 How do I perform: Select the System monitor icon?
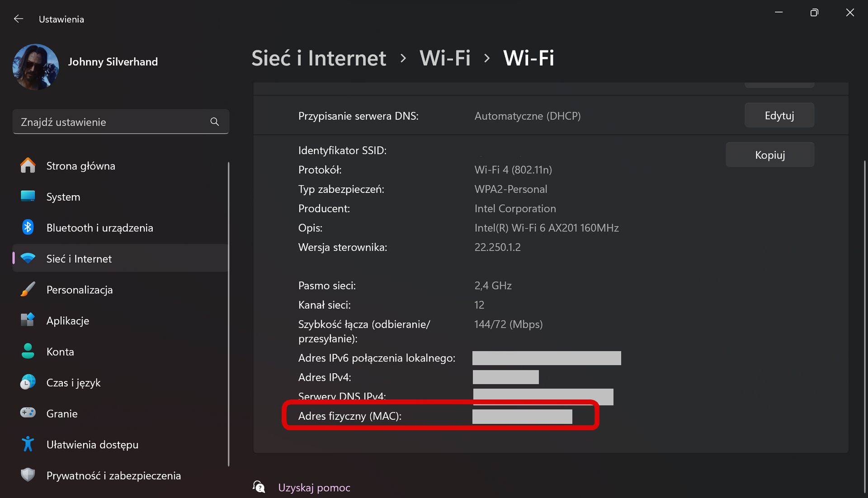[28, 196]
